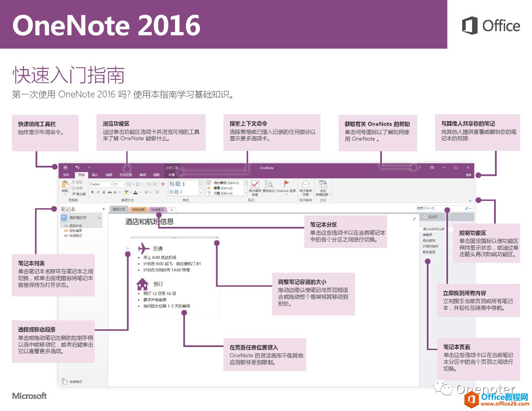Image resolution: width=532 pixels, height=411 pixels.
Task: Click the Outlook 任务 red flag icon
Action: pyautogui.click(x=286, y=184)
